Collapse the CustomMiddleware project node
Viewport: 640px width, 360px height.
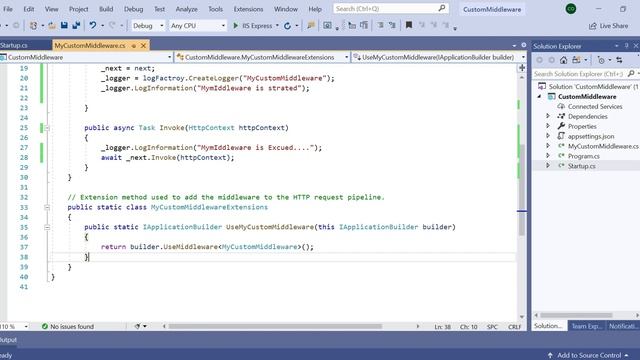(539, 96)
